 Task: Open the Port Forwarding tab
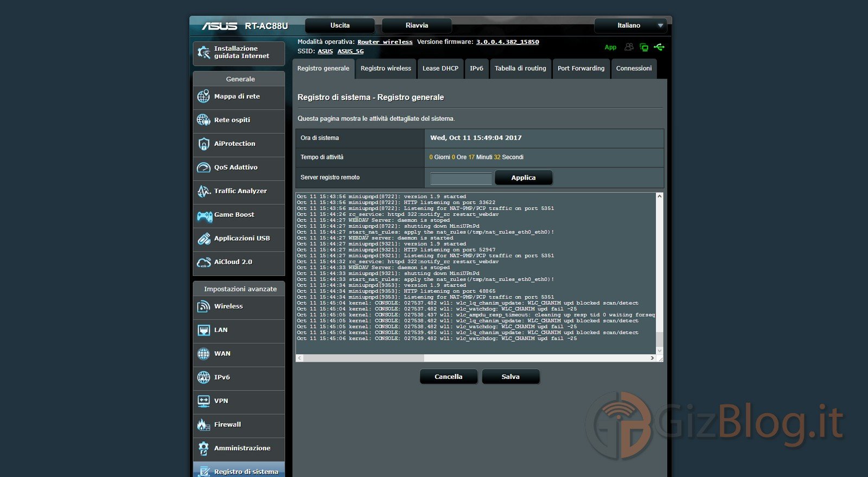[x=581, y=69]
